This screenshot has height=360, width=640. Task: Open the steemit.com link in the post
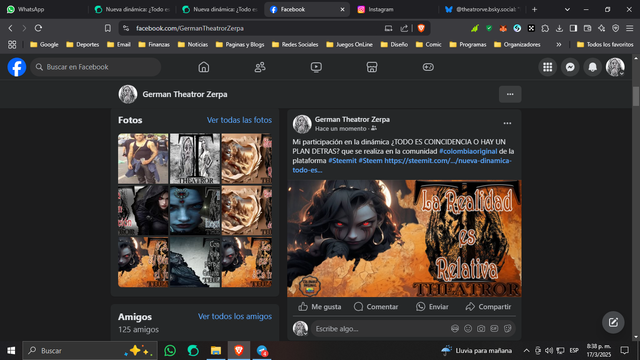coord(448,161)
